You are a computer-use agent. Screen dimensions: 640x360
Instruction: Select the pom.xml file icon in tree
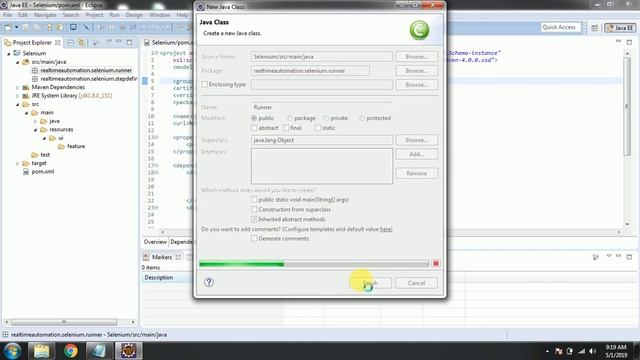point(26,171)
